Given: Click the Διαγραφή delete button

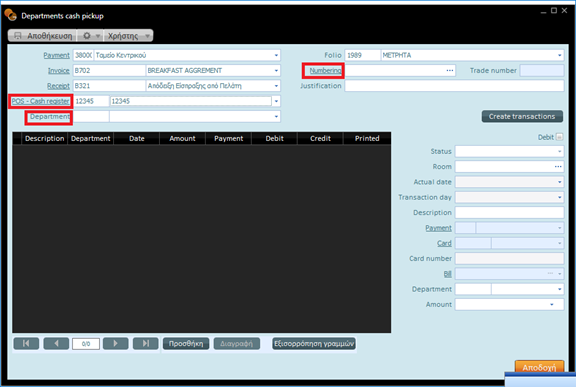Looking at the screenshot, I should click(x=237, y=343).
